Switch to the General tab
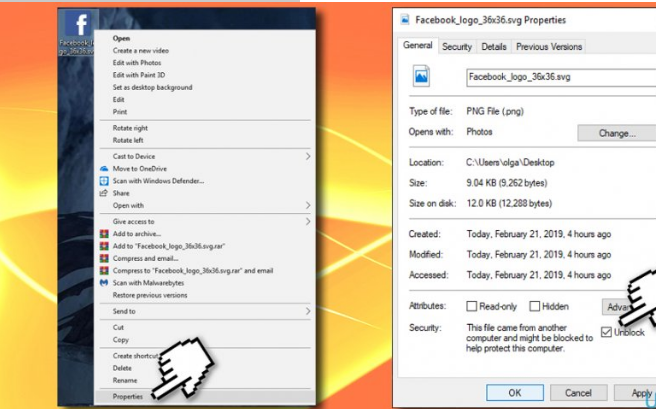 coord(418,45)
